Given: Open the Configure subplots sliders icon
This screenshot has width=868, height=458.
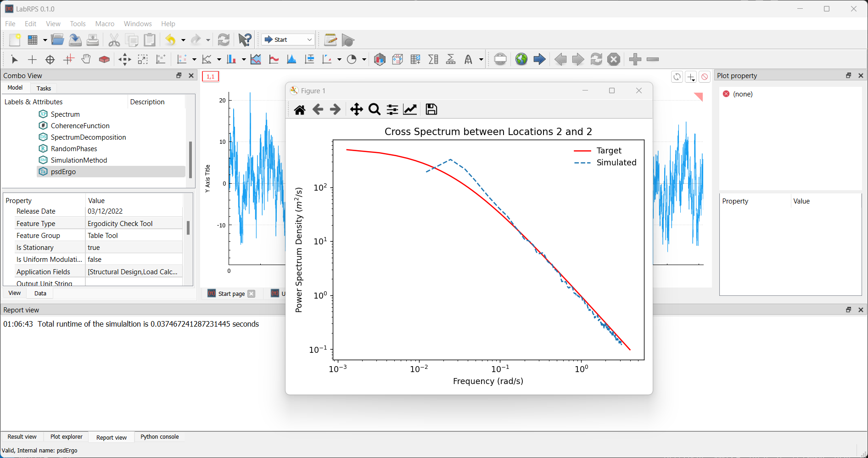Looking at the screenshot, I should 392,109.
